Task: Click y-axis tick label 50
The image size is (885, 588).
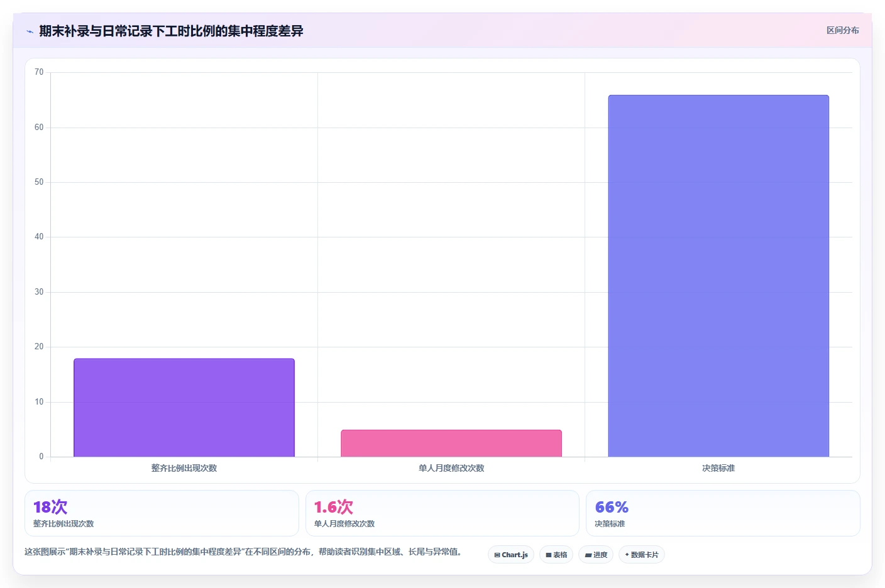Action: (39, 182)
